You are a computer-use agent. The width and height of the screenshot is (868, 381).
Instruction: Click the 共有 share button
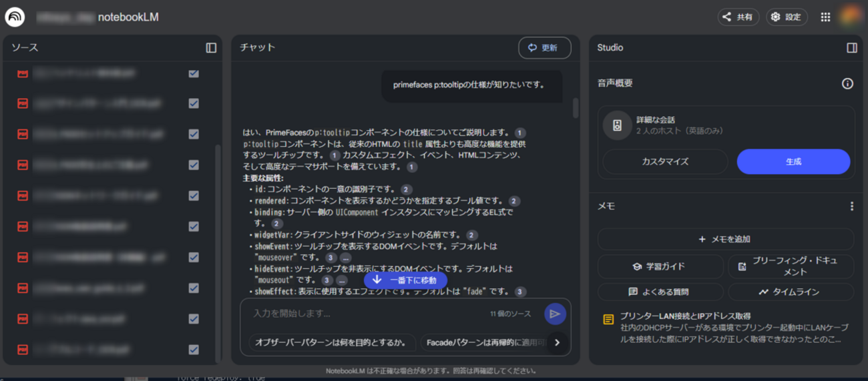(x=738, y=17)
